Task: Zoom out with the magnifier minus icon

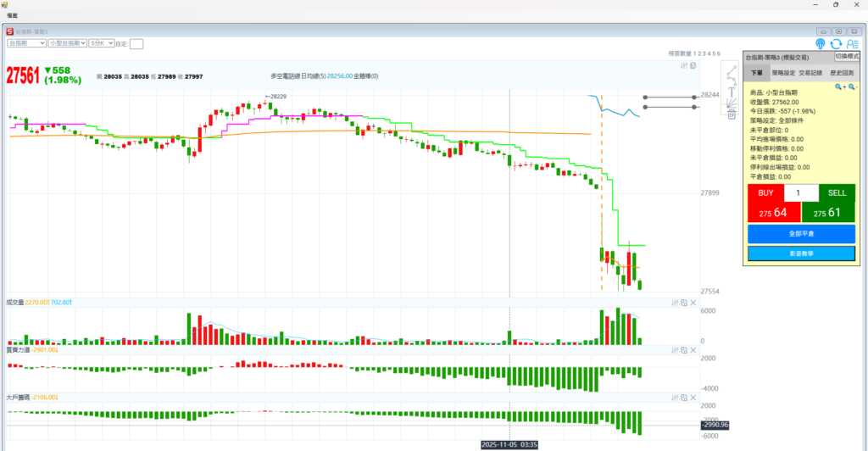Action: (x=853, y=86)
